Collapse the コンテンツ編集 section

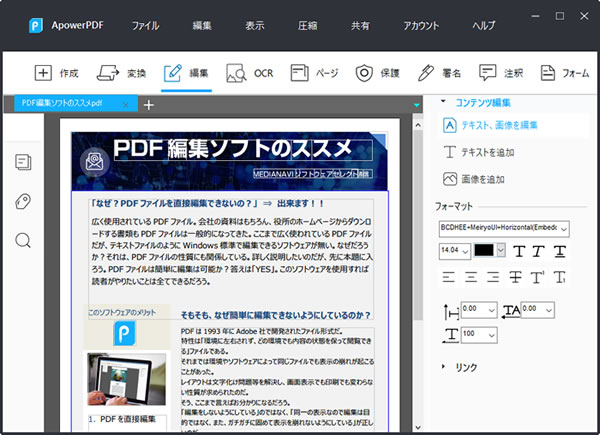pyautogui.click(x=443, y=102)
